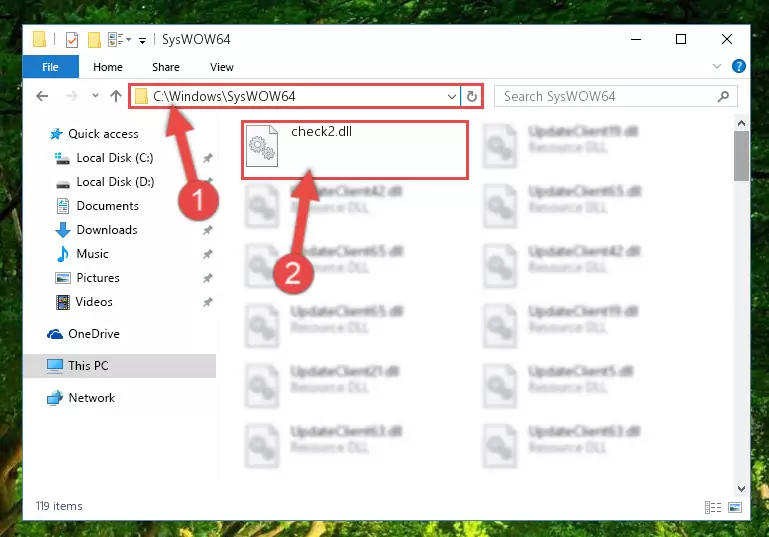Close the SysWOW64 window

tap(727, 39)
